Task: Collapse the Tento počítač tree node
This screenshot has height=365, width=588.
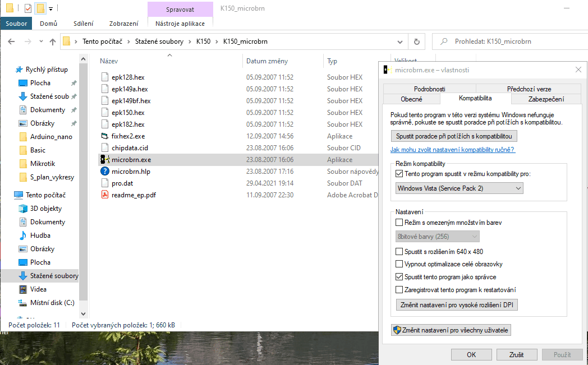Action: click(7, 195)
